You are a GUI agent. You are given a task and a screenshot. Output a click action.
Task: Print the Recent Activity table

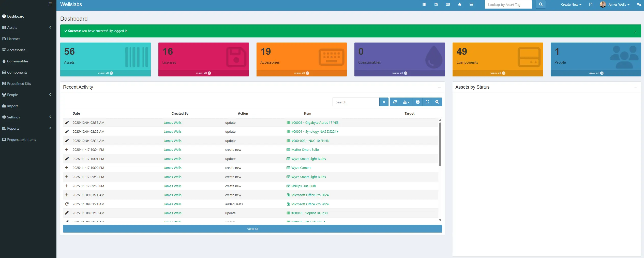(418, 102)
